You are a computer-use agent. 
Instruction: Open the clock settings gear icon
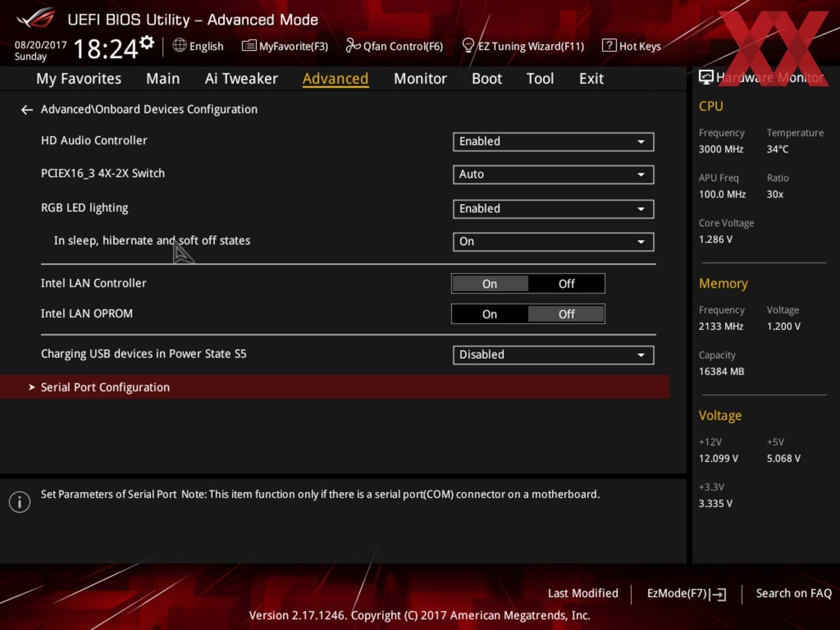click(x=147, y=42)
